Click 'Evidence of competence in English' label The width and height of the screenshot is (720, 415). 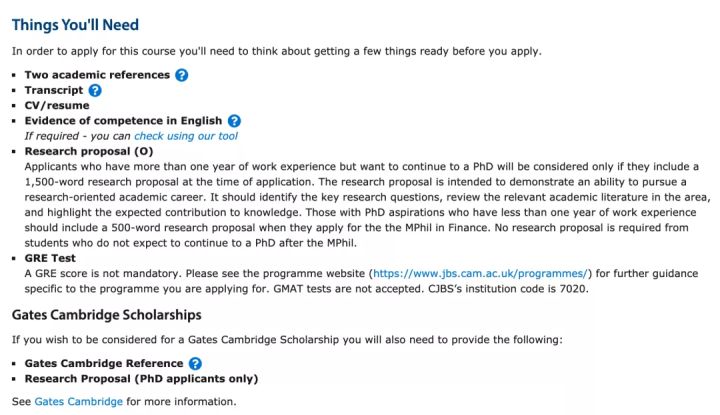(124, 121)
